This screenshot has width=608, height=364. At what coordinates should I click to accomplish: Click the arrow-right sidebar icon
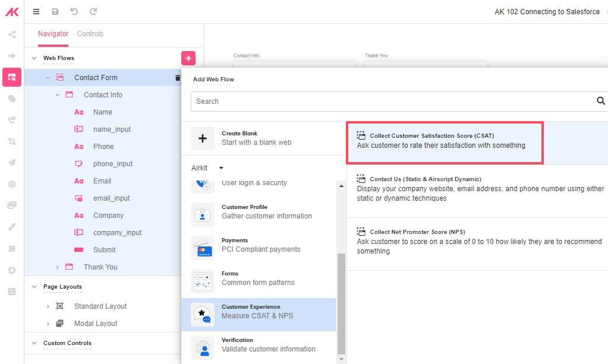[12, 56]
